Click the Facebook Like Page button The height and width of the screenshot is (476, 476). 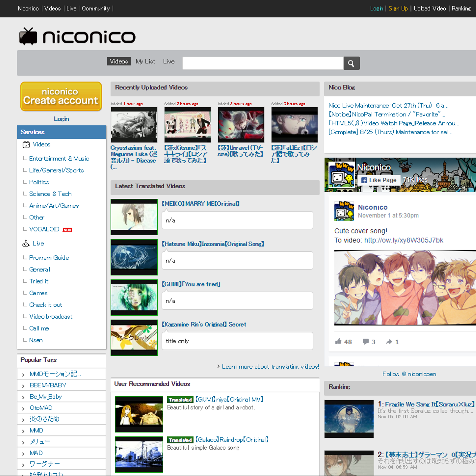tap(379, 180)
